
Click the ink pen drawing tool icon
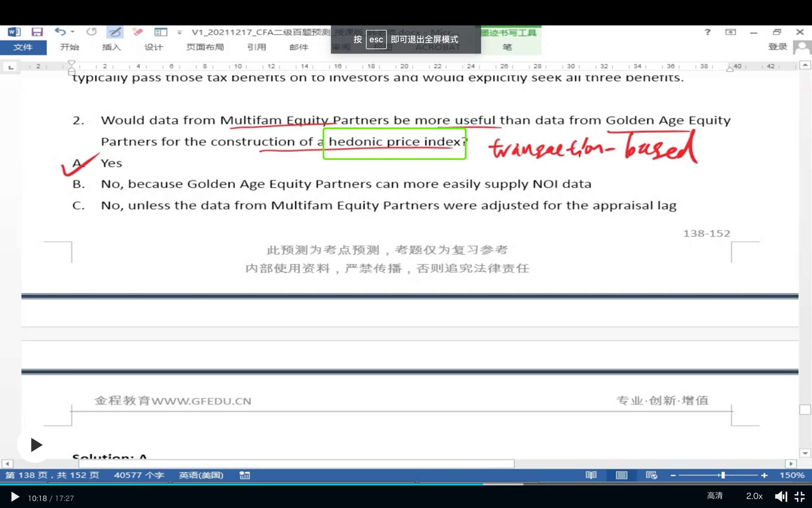(115, 32)
